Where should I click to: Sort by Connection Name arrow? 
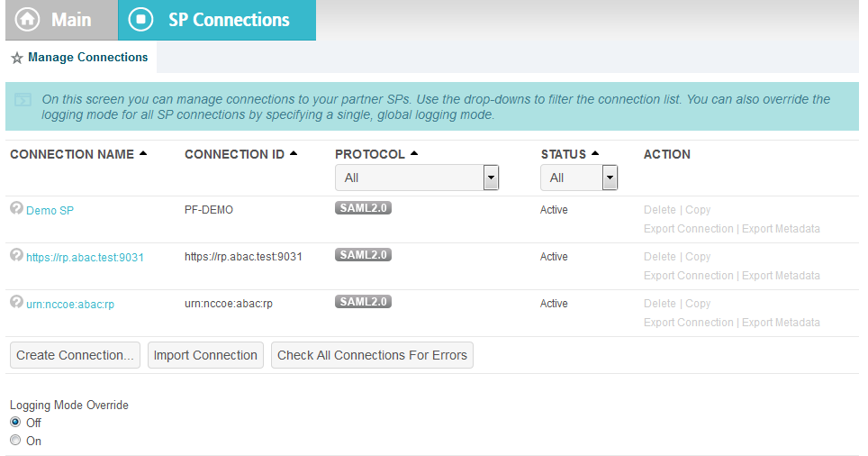[x=143, y=153]
